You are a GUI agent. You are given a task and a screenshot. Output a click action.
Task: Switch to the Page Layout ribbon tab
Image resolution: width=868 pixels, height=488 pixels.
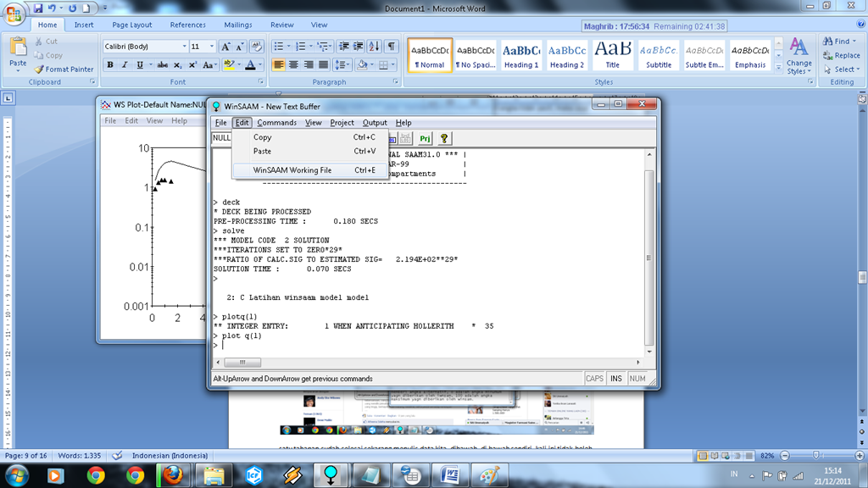[x=131, y=25]
